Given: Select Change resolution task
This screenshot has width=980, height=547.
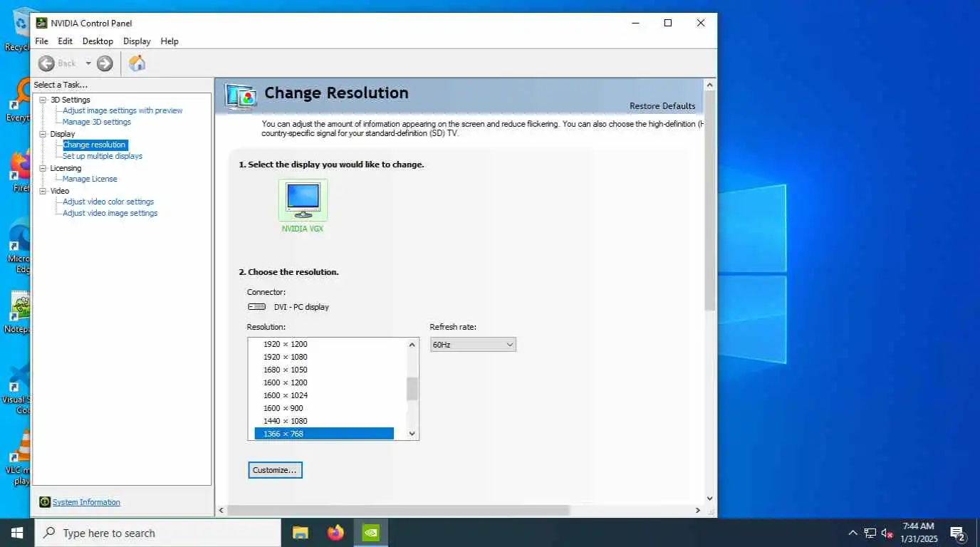Looking at the screenshot, I should coord(94,145).
